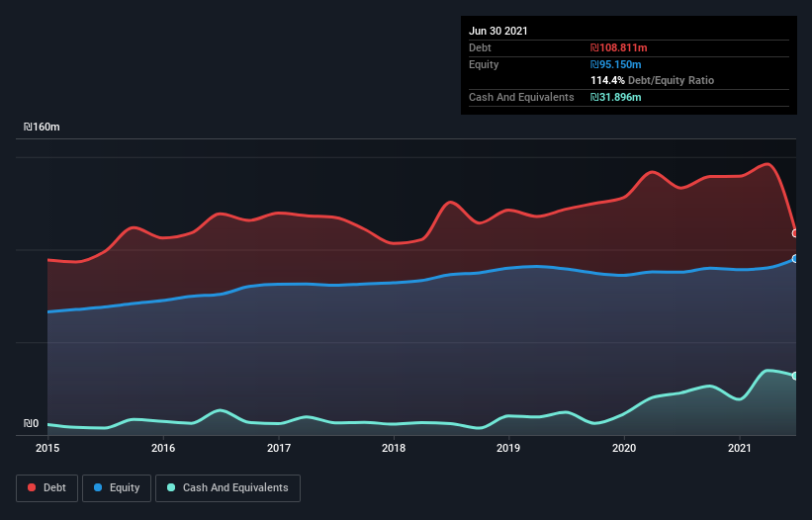812x520 pixels.
Task: Click the Jun 30 2021 tooltip date
Action: pos(498,31)
